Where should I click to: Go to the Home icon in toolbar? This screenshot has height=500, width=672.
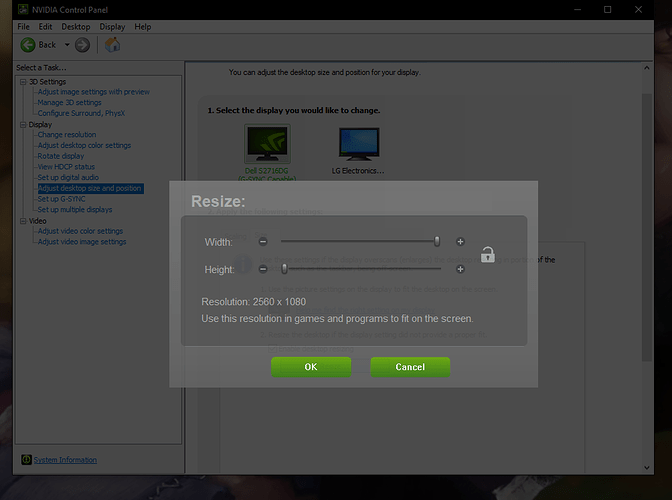113,45
